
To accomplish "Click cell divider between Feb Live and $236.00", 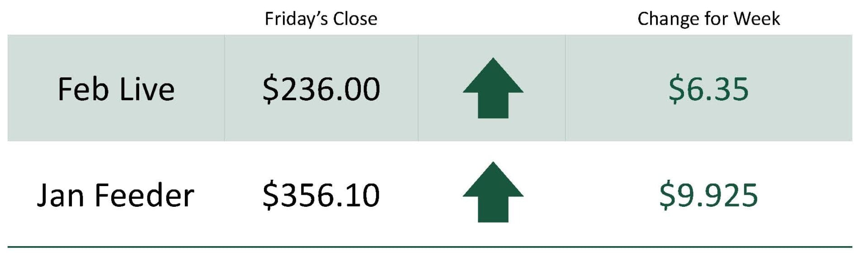I will (224, 88).
